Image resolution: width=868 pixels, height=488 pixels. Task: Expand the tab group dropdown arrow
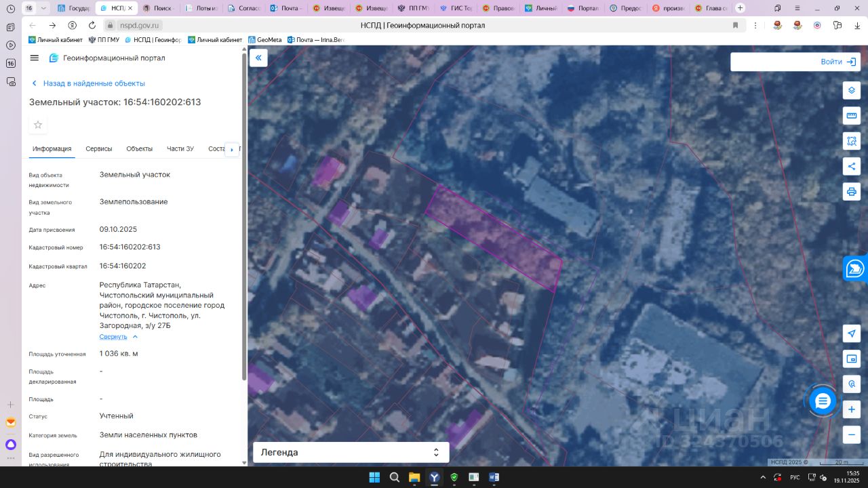(x=43, y=8)
